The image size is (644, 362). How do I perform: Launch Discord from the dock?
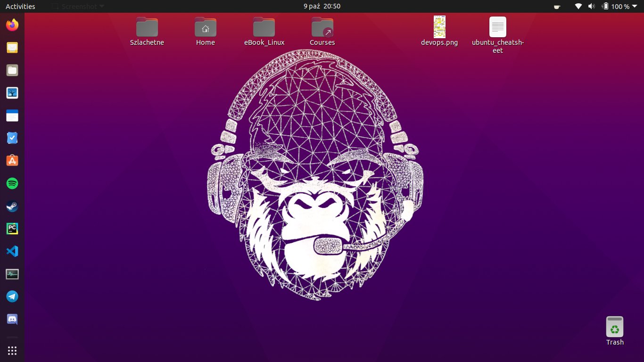(12, 319)
